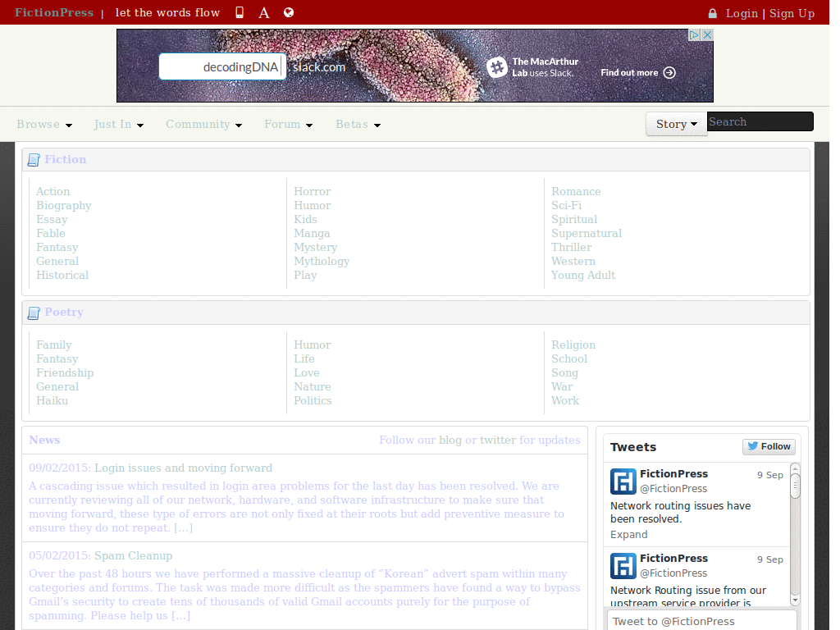The width and height of the screenshot is (840, 630).
Task: Click the font size 'A' icon
Action: (x=264, y=13)
